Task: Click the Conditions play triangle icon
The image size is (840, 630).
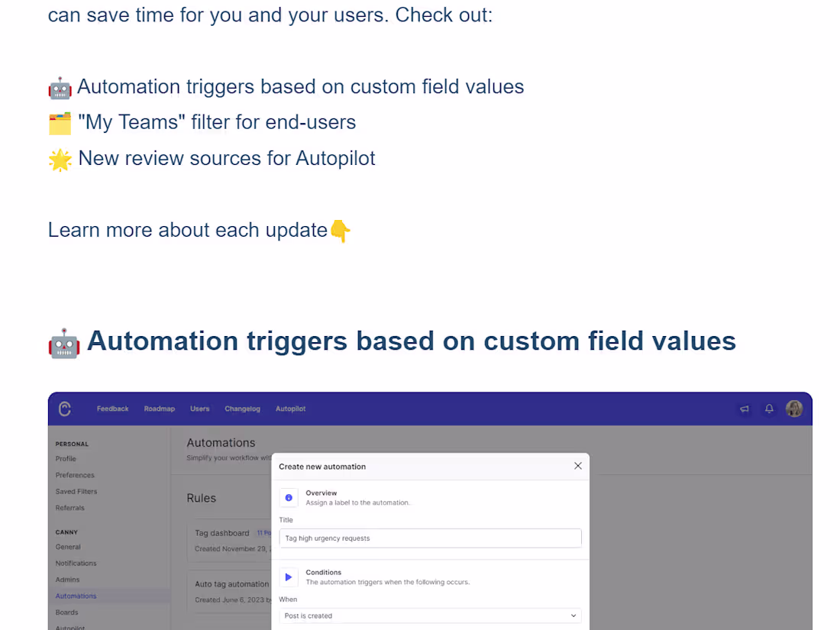Action: 289,577
